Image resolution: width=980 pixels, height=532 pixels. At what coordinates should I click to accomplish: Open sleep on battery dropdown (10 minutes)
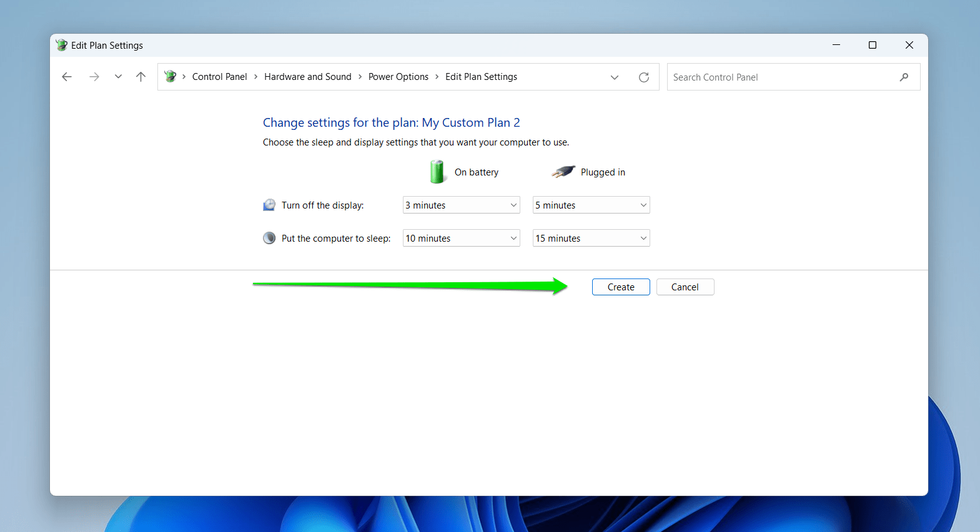coord(462,238)
